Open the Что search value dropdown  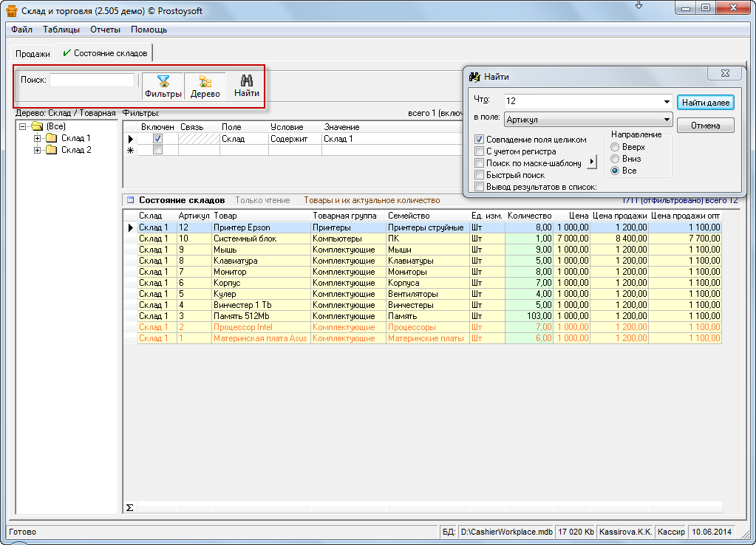coord(667,101)
